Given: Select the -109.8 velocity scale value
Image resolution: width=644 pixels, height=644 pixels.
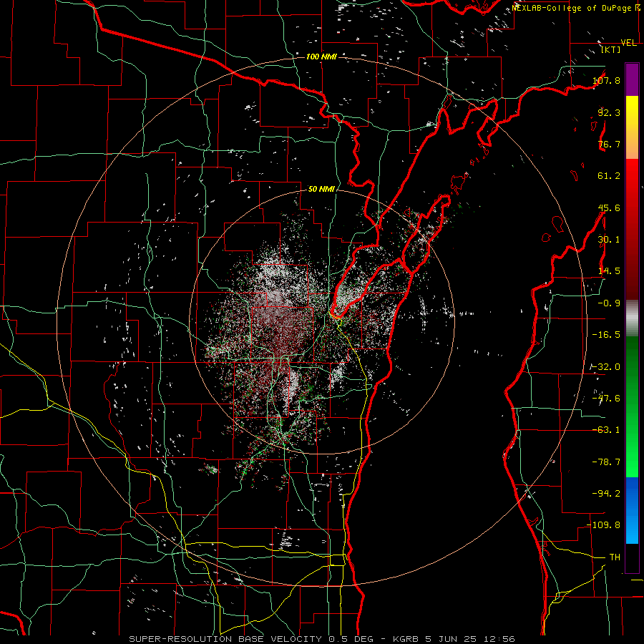Looking at the screenshot, I should (x=604, y=525).
